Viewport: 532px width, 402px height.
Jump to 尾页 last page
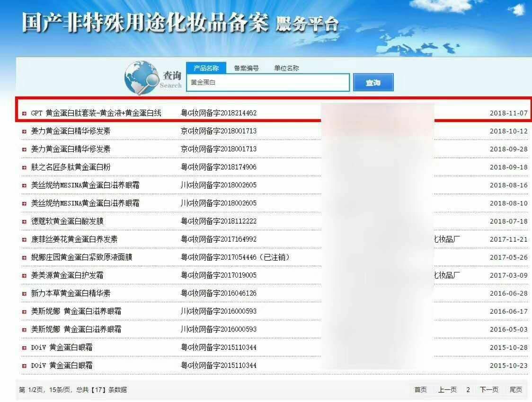[516, 390]
